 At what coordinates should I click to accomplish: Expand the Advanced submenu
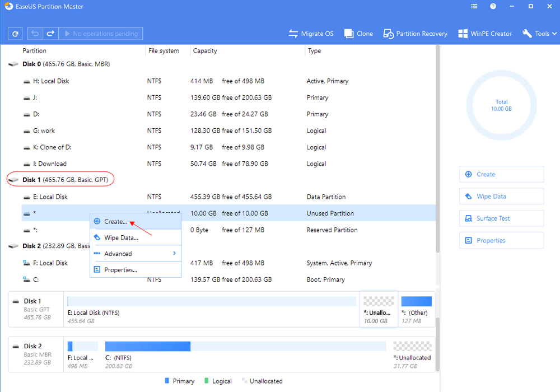(x=136, y=254)
